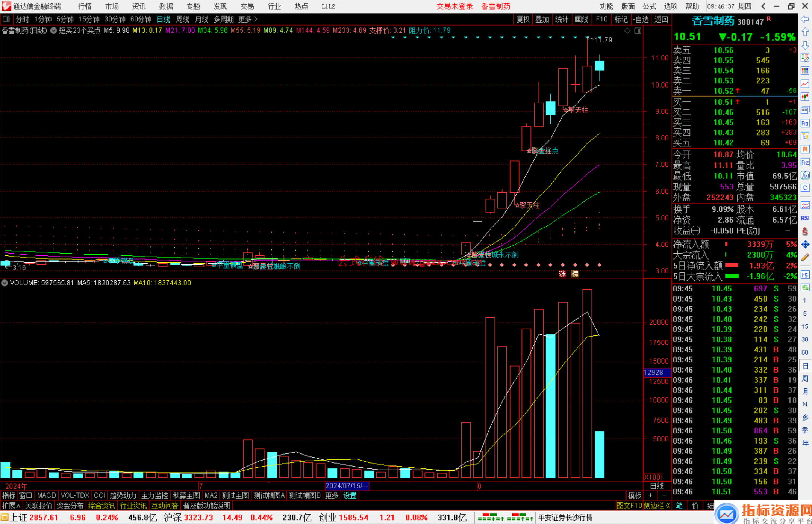Click the list with checkmark sidebar icon
The width and height of the screenshot is (812, 524).
coord(805,58)
